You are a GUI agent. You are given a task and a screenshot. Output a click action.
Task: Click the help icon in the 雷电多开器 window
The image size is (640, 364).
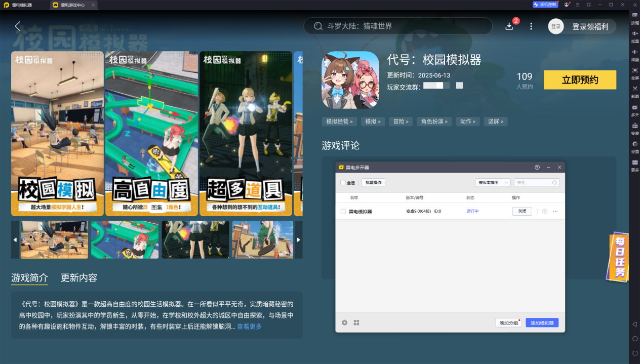pyautogui.click(x=537, y=167)
